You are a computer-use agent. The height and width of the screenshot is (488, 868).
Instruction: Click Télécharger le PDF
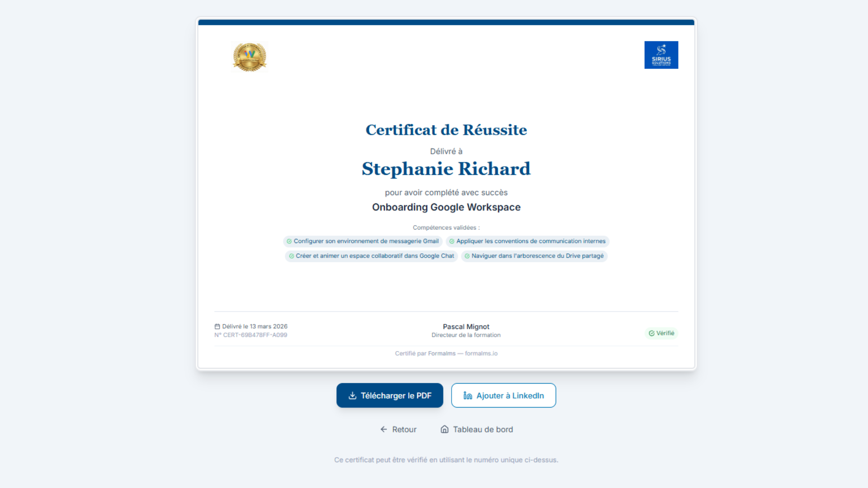[390, 395]
